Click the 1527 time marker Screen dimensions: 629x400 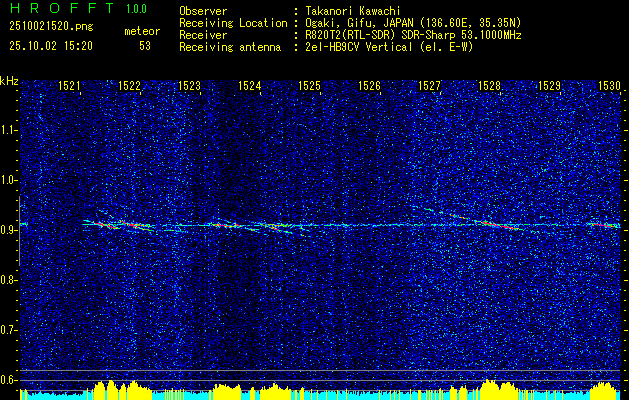[x=429, y=85]
